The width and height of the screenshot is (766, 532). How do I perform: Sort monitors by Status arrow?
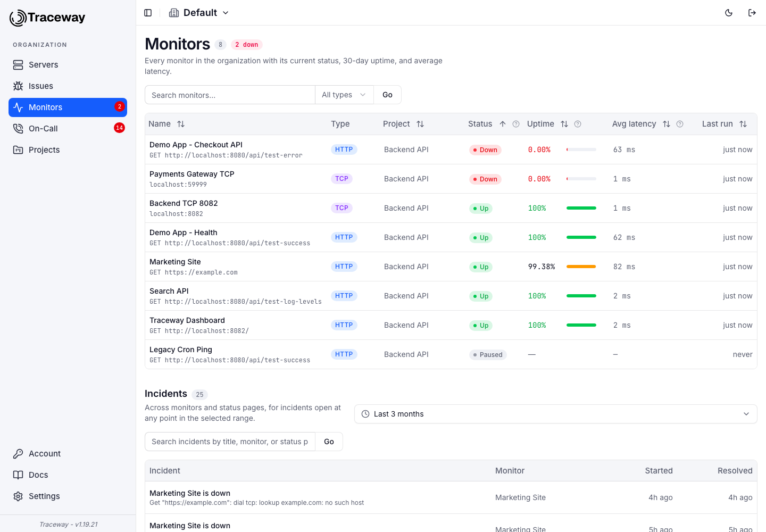coord(503,124)
